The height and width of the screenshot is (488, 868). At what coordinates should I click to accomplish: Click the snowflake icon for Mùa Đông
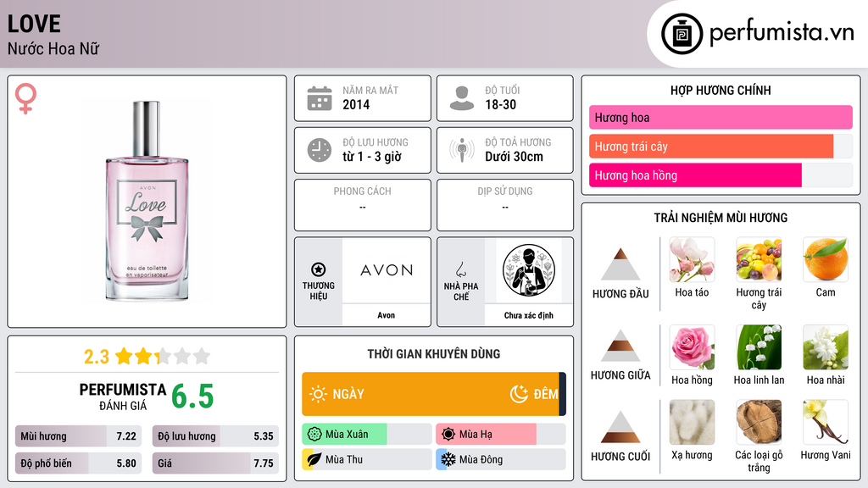tap(448, 459)
